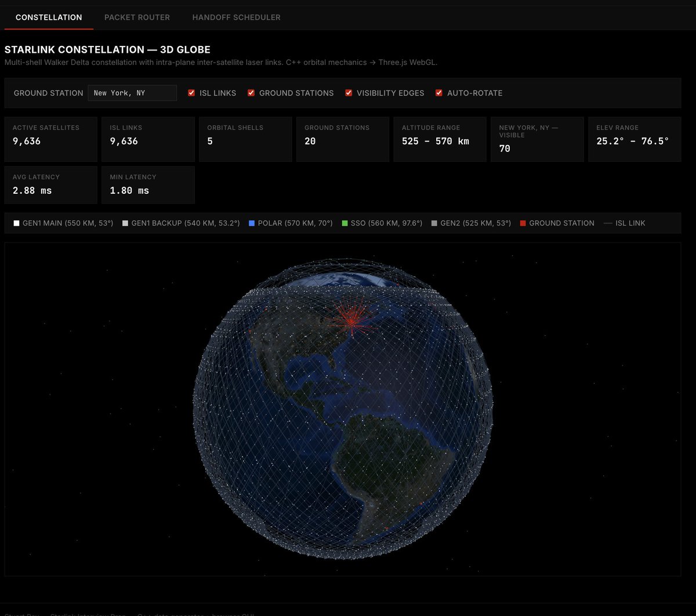Click the SSO (560 KM, 97.6°) legend label
Screen dimensions: 696x616
pyautogui.click(x=386, y=223)
